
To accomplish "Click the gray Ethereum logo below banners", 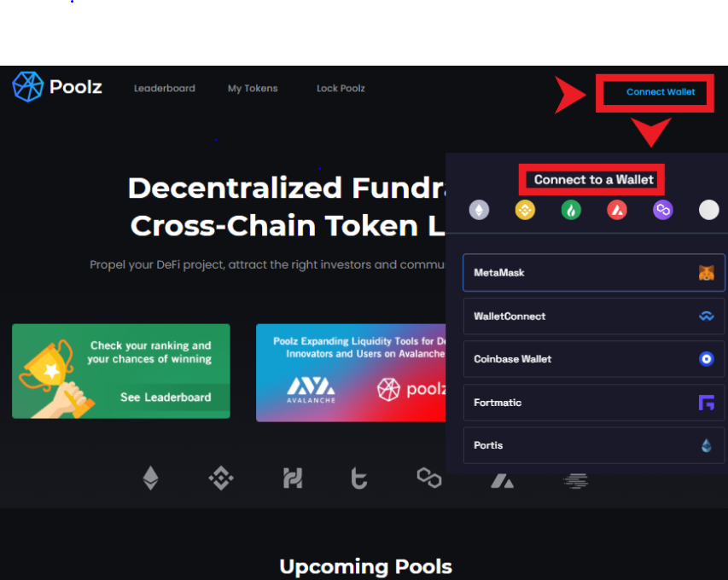I will [x=150, y=478].
